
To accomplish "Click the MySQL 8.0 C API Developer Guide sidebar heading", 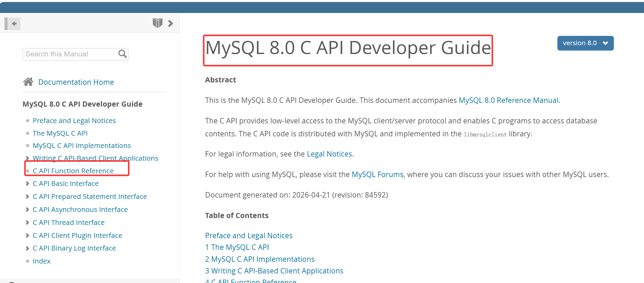I will (x=83, y=104).
